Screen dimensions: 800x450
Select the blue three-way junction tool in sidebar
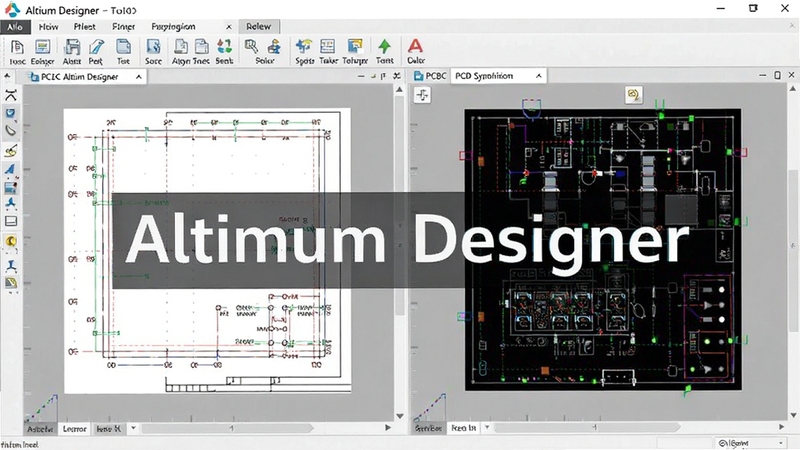click(11, 265)
